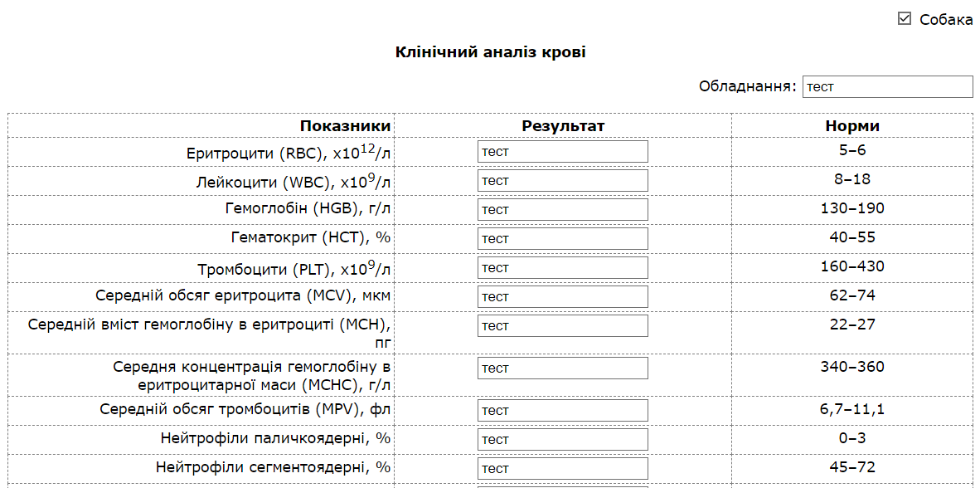Screen dimensions: 980x488
Task: Click the Обладнання input field
Action: coord(887,86)
